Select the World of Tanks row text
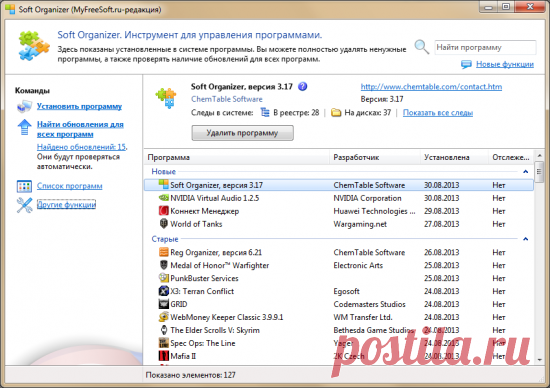Viewport: 550px width, 388px height. tap(196, 224)
